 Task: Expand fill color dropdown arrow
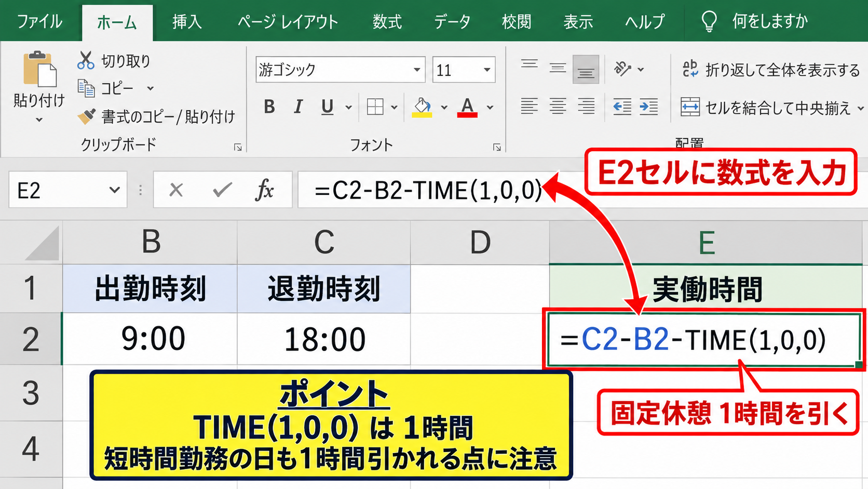(444, 108)
